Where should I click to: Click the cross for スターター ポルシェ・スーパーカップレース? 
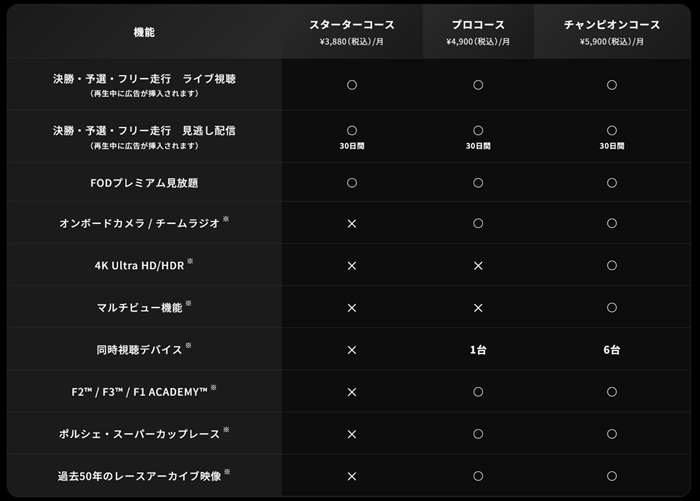352,434
